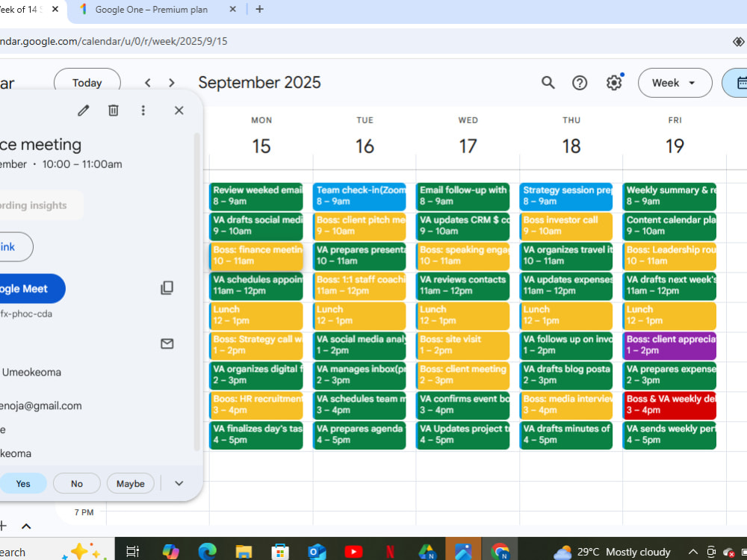Image resolution: width=747 pixels, height=560 pixels.
Task: Open the Week view dropdown
Action: [x=675, y=83]
